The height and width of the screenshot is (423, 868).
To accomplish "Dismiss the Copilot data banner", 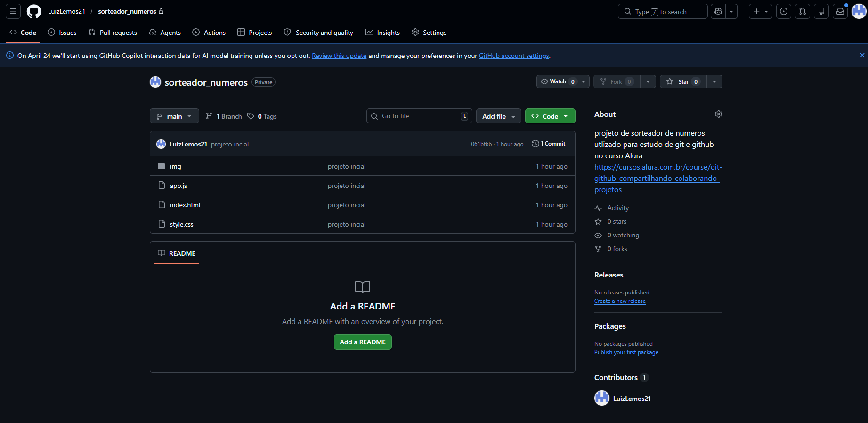I will 862,55.
